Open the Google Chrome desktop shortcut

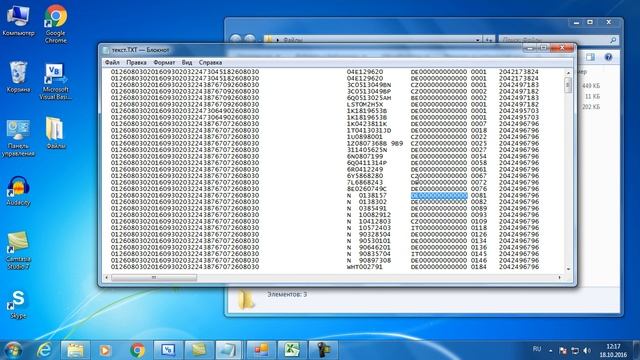point(56,24)
